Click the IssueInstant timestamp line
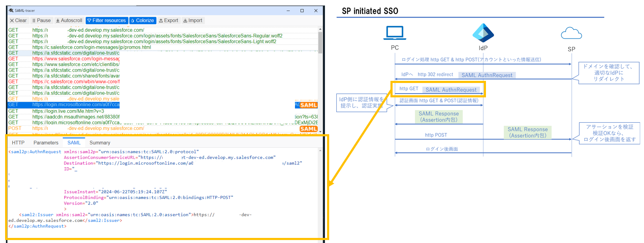This screenshot has width=644, height=243. [115, 192]
